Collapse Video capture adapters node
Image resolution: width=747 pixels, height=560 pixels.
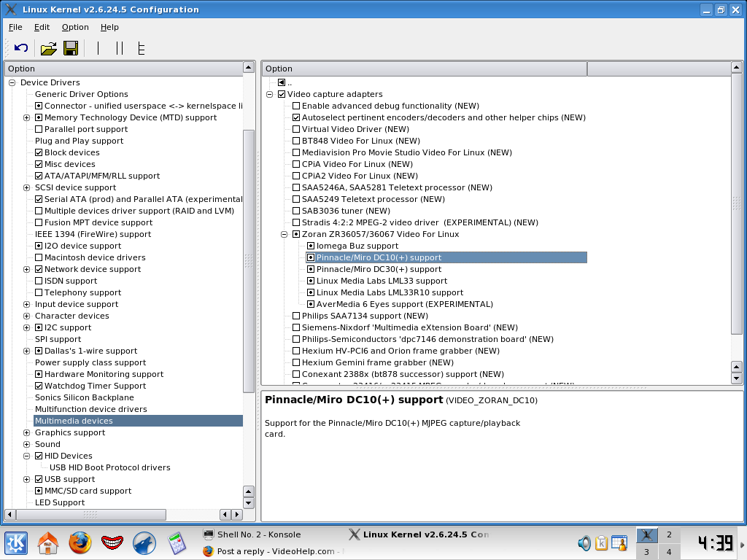tap(270, 94)
